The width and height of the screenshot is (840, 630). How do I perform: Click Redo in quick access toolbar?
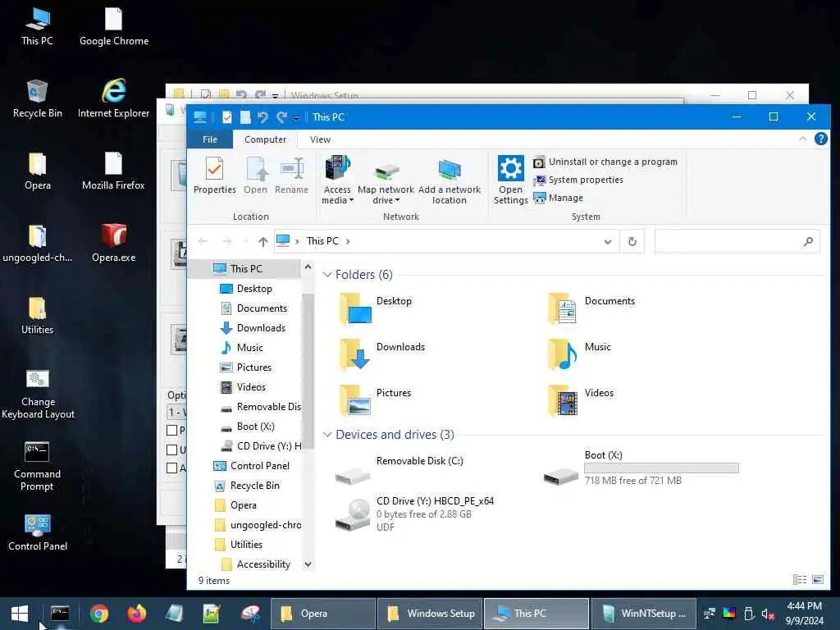click(x=281, y=116)
